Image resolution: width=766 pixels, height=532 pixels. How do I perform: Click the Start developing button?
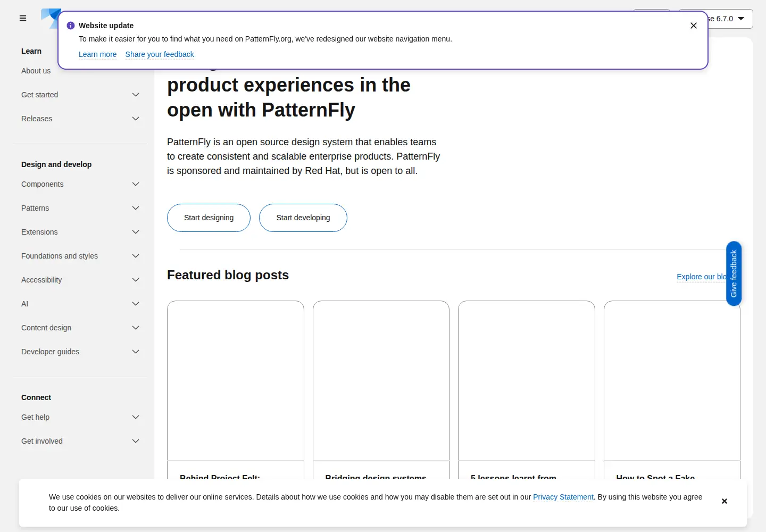[303, 218]
